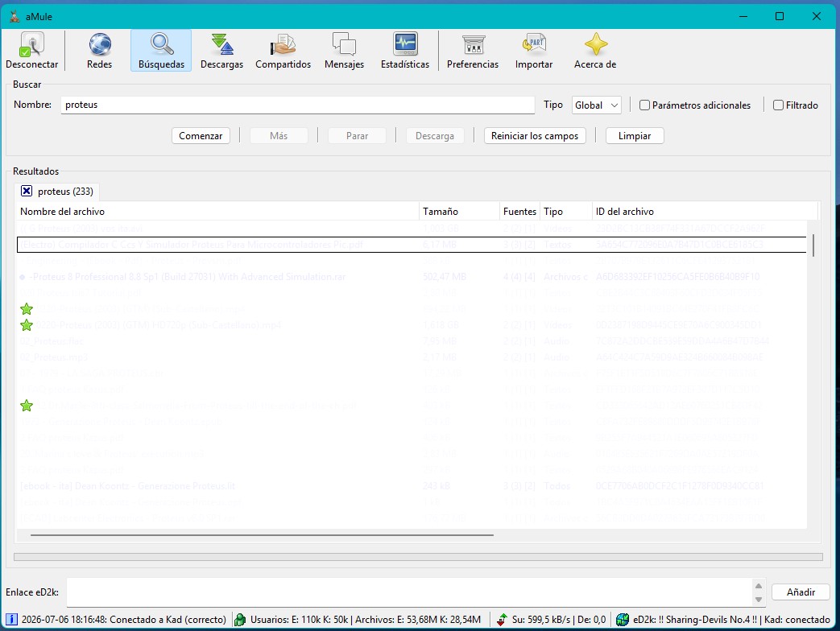Click the Limpiar button

[x=635, y=136]
